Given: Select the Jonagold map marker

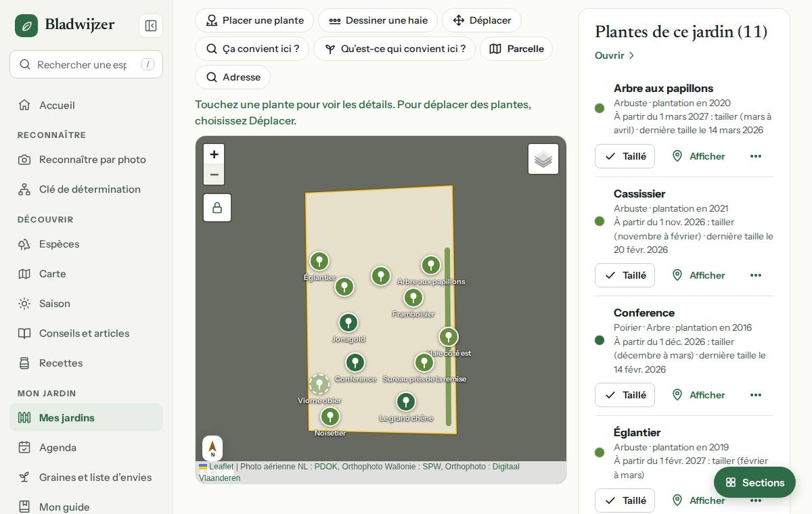Looking at the screenshot, I should [x=348, y=323].
